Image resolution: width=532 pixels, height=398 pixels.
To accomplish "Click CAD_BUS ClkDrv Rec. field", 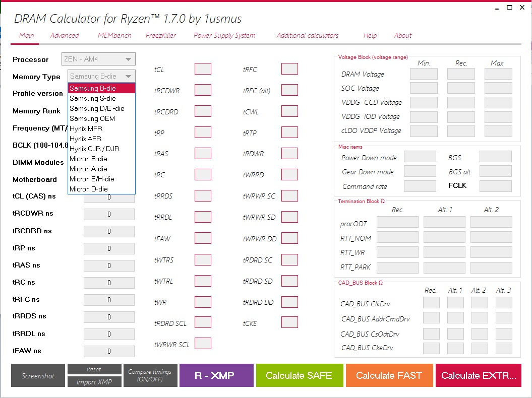I will click(431, 303).
